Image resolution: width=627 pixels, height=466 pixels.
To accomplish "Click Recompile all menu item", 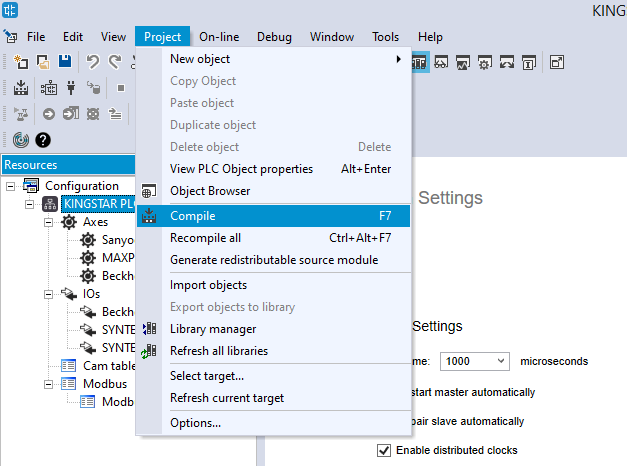I will click(x=205, y=238).
